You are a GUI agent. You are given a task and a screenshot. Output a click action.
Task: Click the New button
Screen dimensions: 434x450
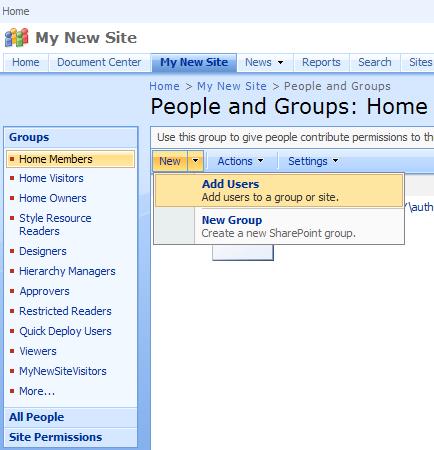click(170, 161)
